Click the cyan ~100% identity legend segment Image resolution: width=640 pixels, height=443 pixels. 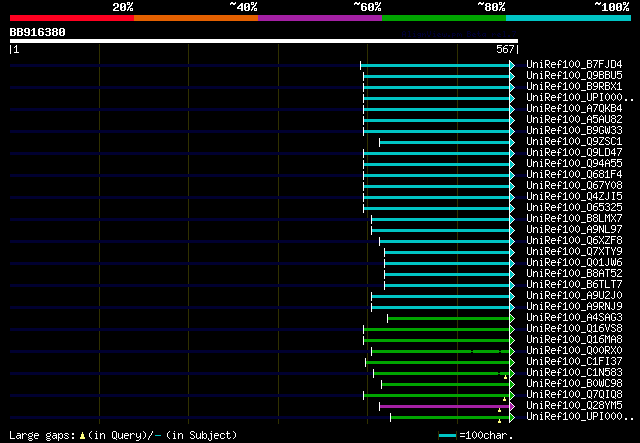point(569,18)
